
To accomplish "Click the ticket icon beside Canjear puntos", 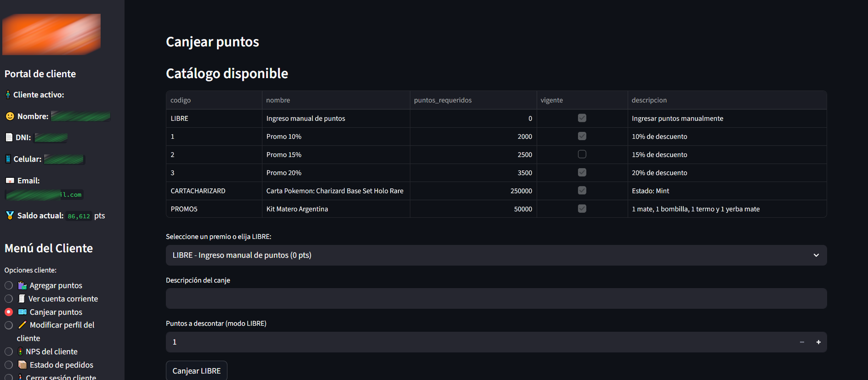I will click(x=22, y=312).
